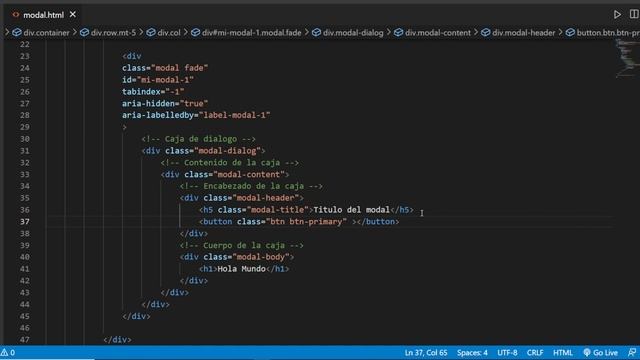The height and width of the screenshot is (360, 640).
Task: Change the file encoding UTF-8
Action: click(507, 353)
